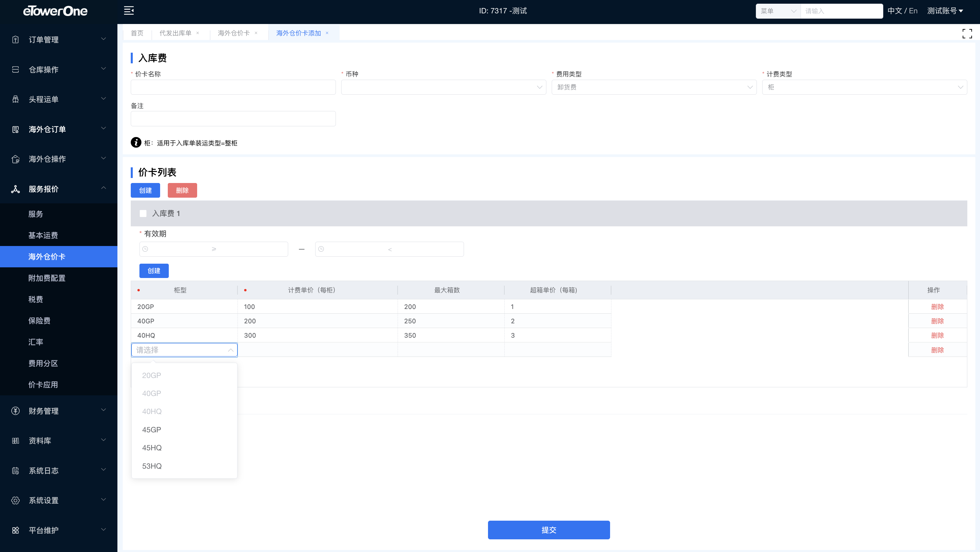Click the info icon beside 柜 note
This screenshot has width=980, height=552.
(x=136, y=143)
